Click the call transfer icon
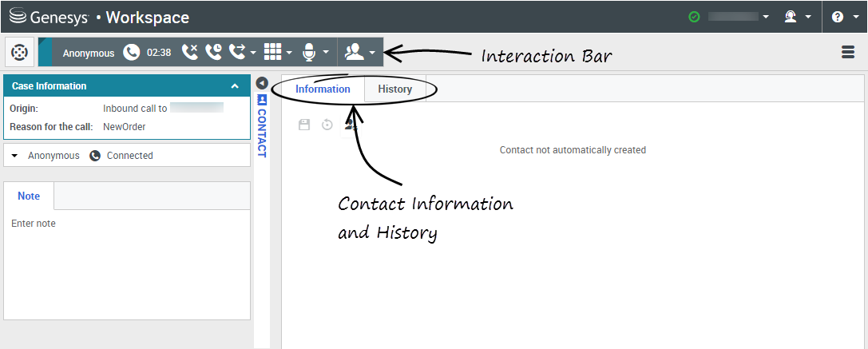This screenshot has height=349, width=868. (237, 53)
